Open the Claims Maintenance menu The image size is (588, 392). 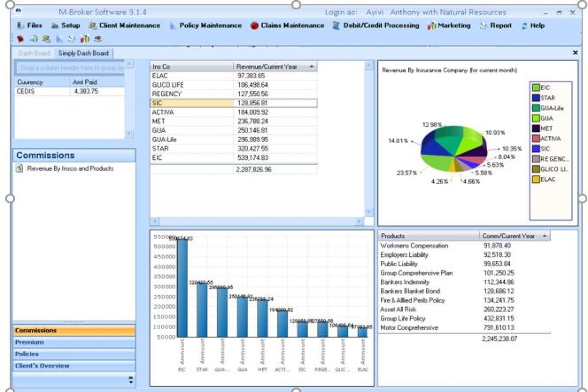[287, 25]
